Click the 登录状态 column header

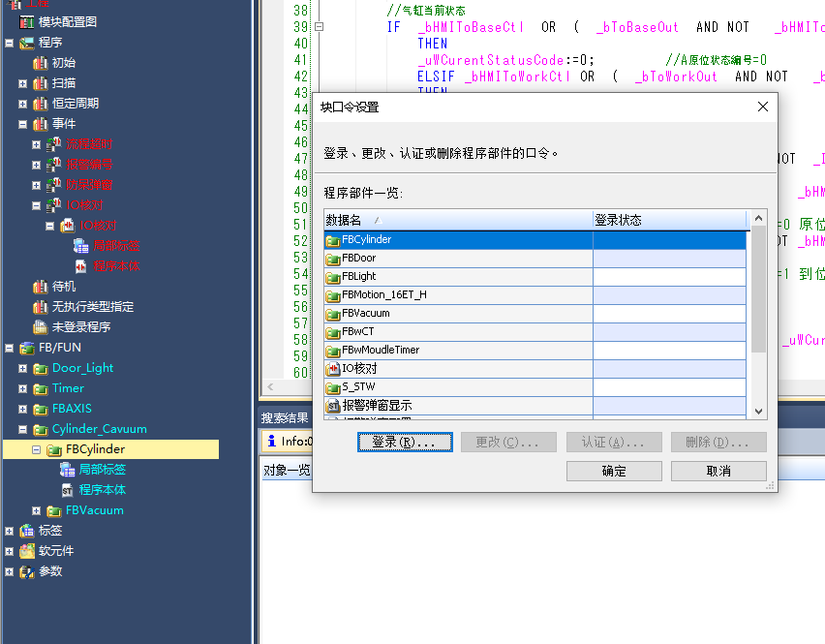[x=668, y=221]
